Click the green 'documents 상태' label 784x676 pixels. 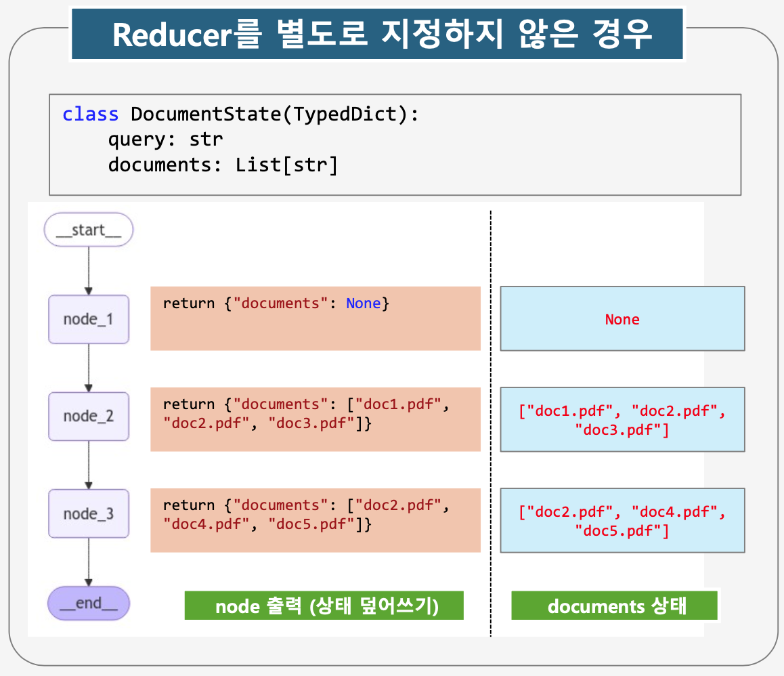click(x=614, y=606)
